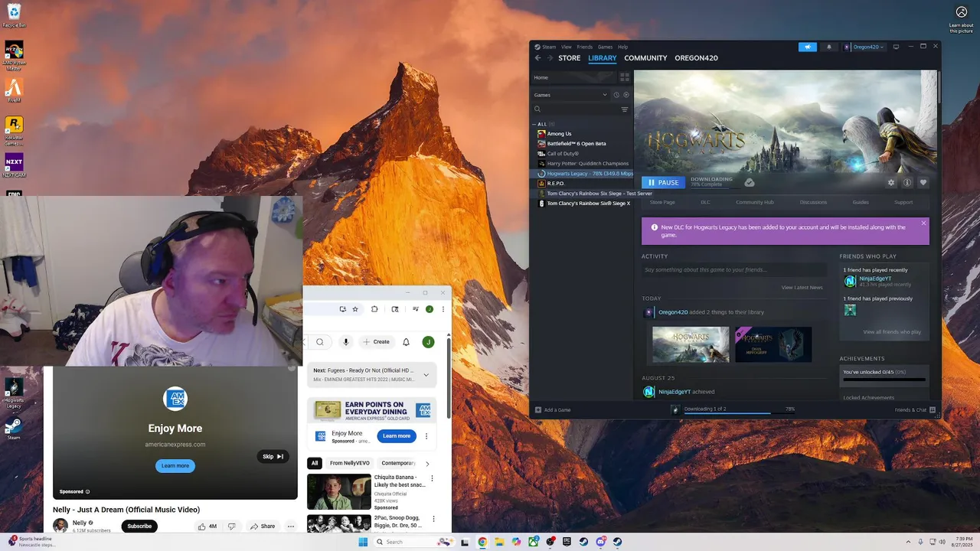Open Friends menu in Steam
Viewport: 980px width, 551px height.
[585, 47]
